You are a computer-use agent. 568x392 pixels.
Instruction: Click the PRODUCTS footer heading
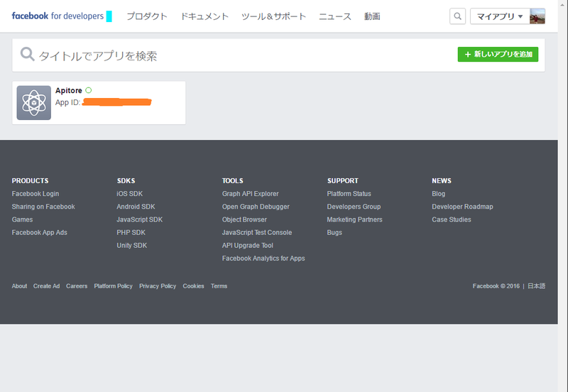[x=30, y=181]
